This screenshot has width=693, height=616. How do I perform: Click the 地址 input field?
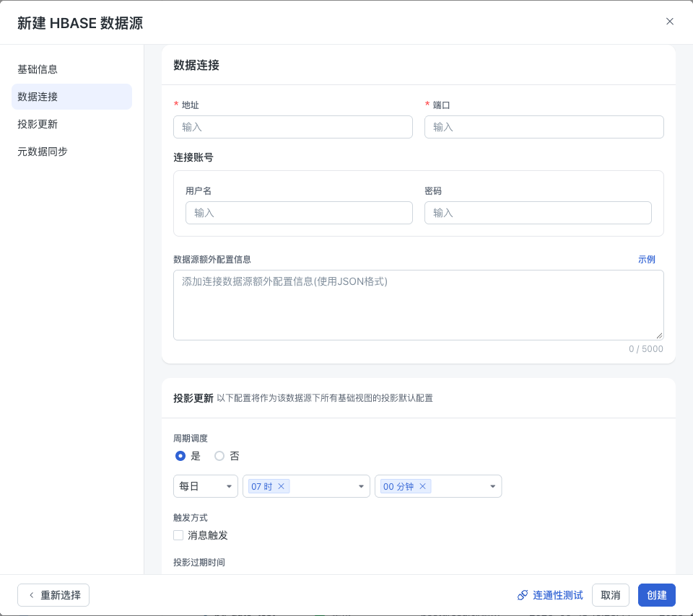pyautogui.click(x=292, y=127)
